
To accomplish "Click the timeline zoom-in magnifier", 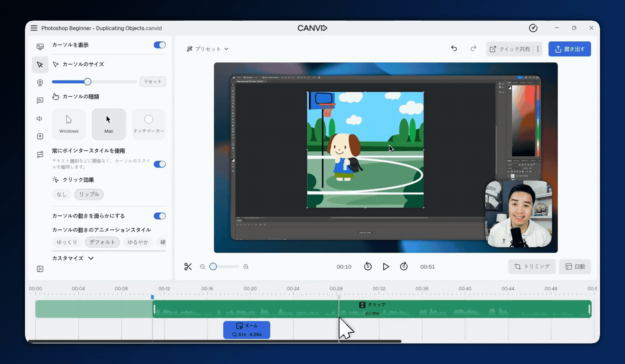I will (x=246, y=267).
